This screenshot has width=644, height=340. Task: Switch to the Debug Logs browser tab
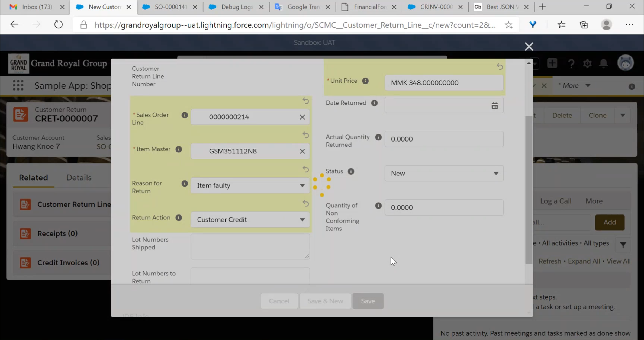[236, 7]
